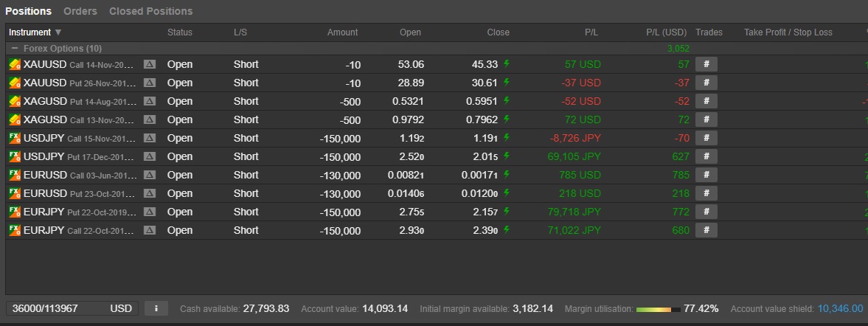The width and height of the screenshot is (868, 326).
Task: Select the -8,726 JPY P/L cell
Action: coord(575,138)
